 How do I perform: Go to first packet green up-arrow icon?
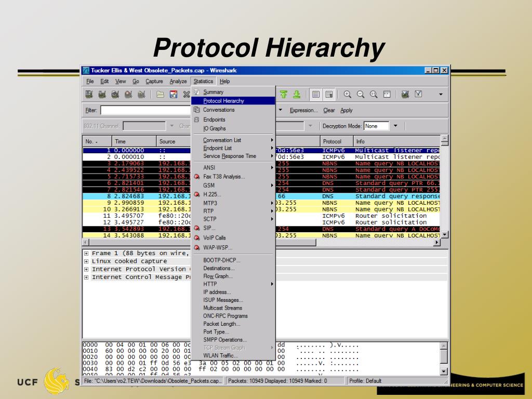click(284, 95)
